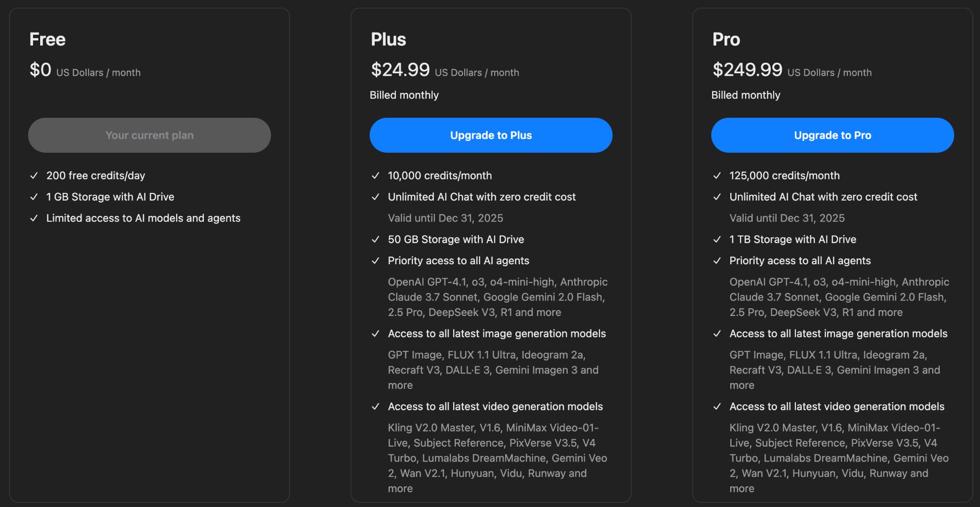Click checkmark beside 1 TB Storage with AI Drive
This screenshot has width=980, height=507.
717,239
